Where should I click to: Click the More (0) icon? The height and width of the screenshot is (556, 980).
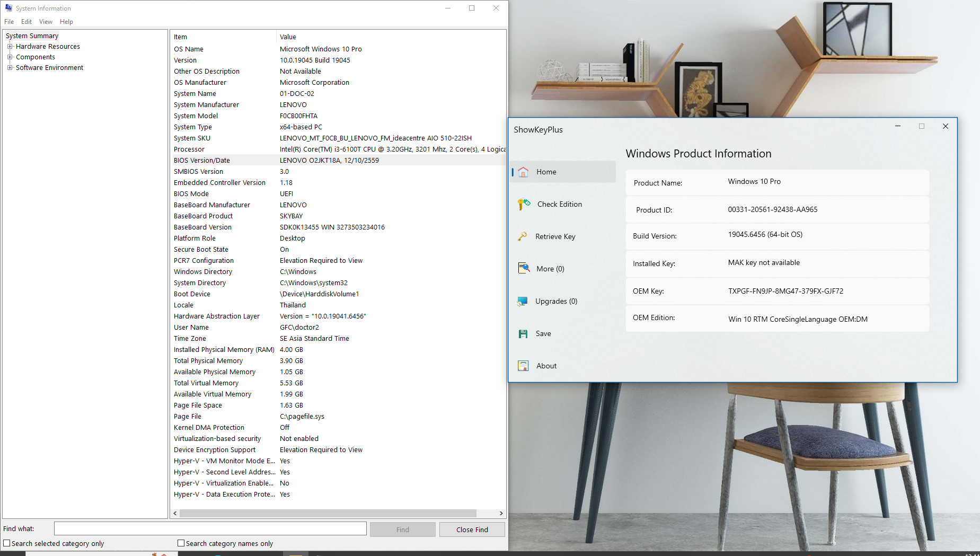[x=524, y=268]
